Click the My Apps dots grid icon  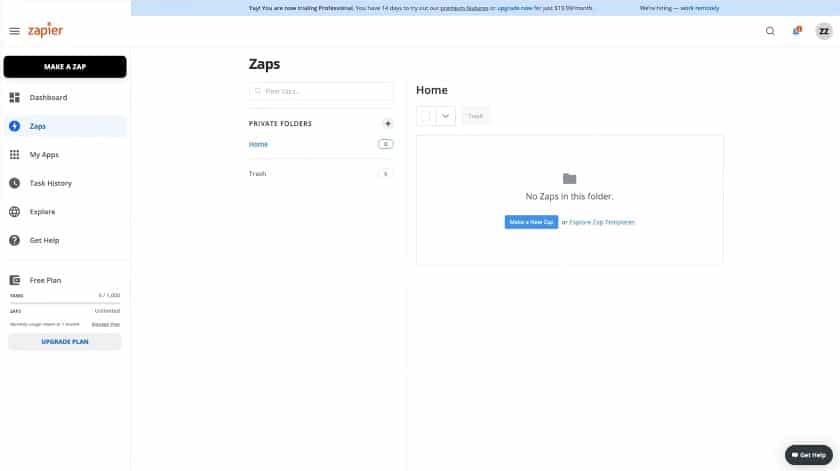14,155
